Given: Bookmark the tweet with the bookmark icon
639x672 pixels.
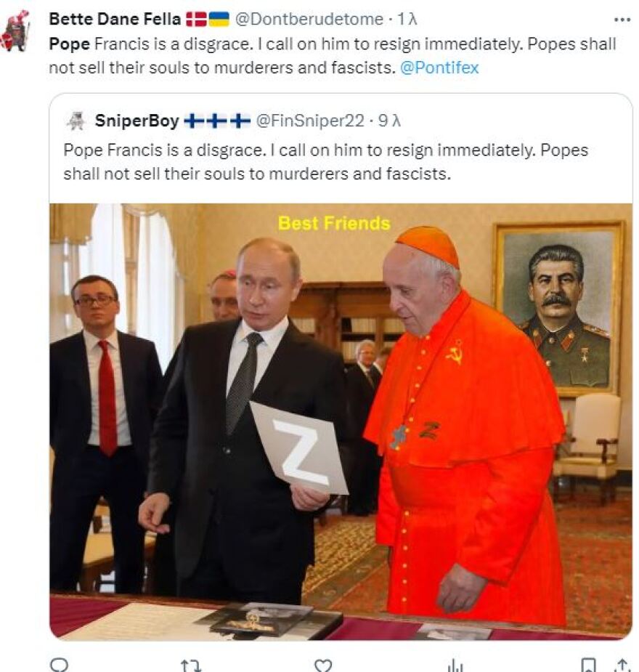Looking at the screenshot, I should coord(588,665).
